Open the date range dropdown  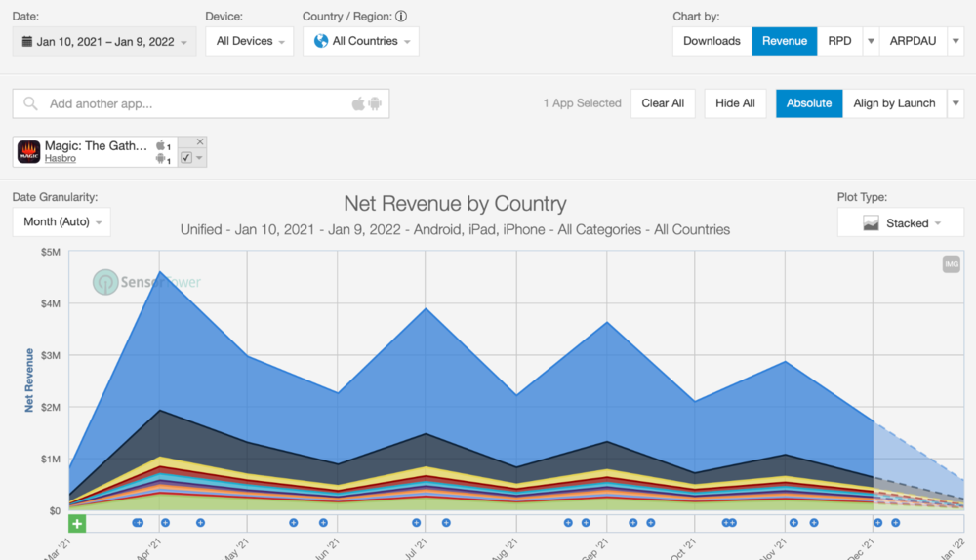[x=104, y=42]
